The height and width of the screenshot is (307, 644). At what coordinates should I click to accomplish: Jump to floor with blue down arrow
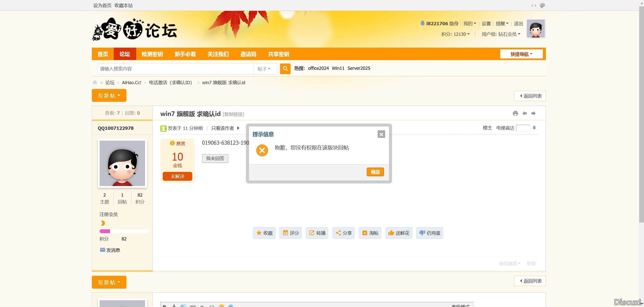(x=534, y=128)
